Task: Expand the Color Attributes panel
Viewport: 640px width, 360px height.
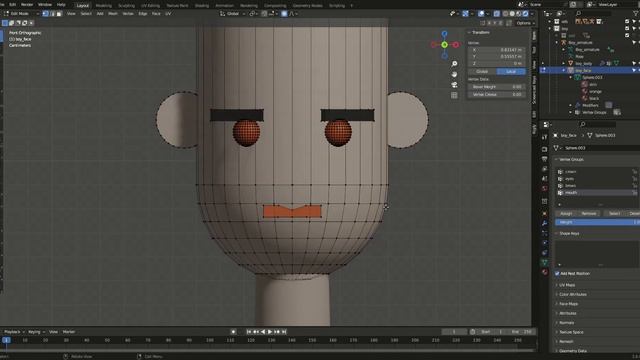Action: click(572, 294)
